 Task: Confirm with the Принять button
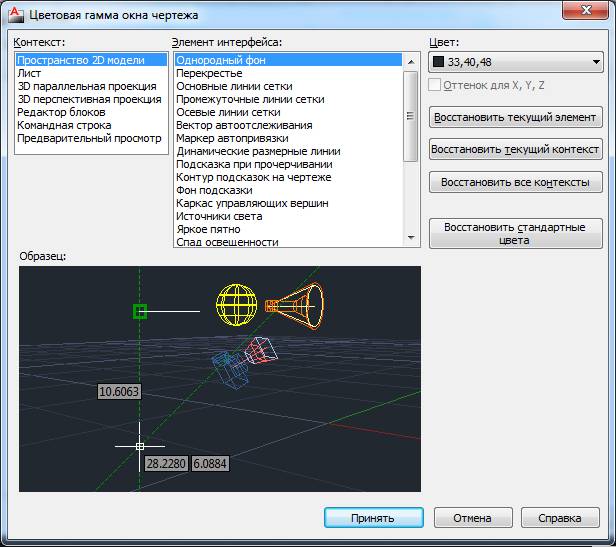[373, 518]
